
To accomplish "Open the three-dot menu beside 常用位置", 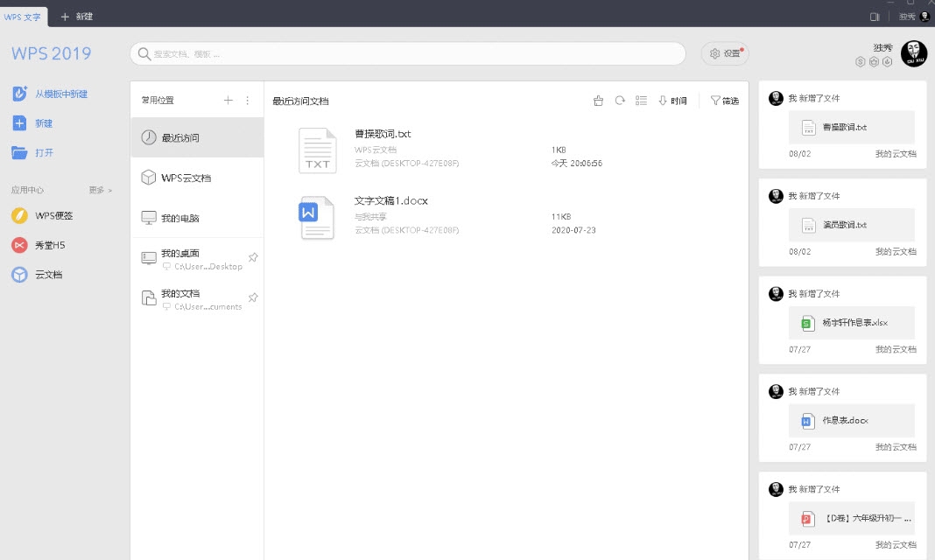I will (248, 101).
